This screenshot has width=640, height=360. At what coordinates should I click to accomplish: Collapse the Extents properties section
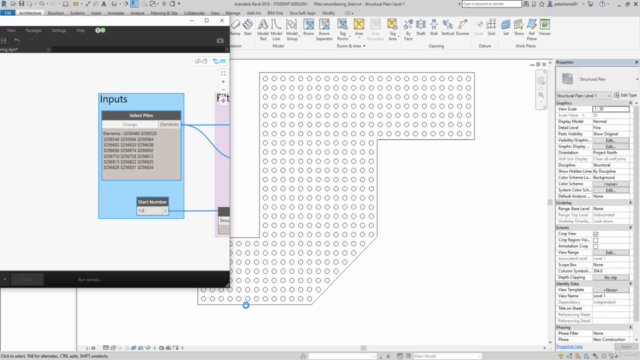[630, 228]
